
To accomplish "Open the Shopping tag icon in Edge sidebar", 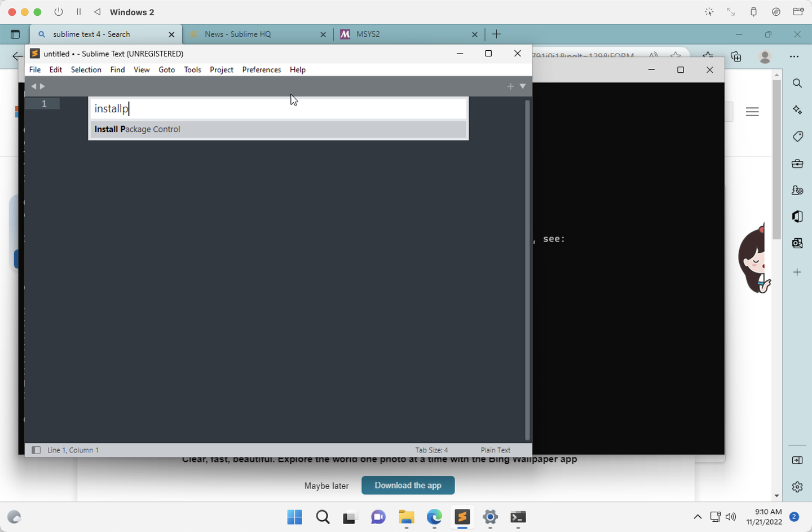I will click(x=797, y=137).
